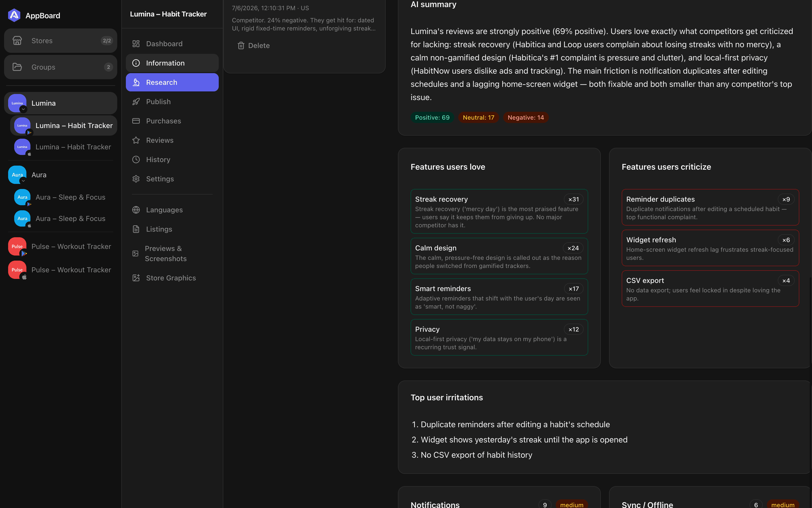
Task: Select Pulse – Workout Tracker App Store entry
Action: [60, 270]
